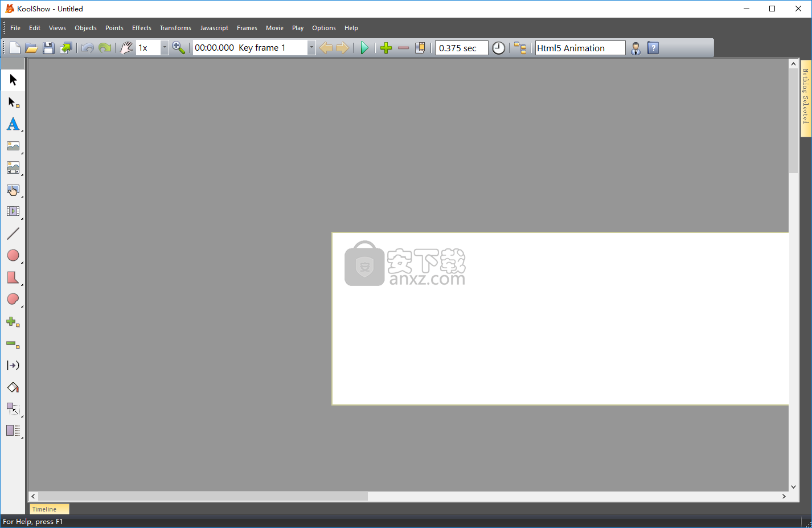Select the Line drawing tool

[x=13, y=234]
